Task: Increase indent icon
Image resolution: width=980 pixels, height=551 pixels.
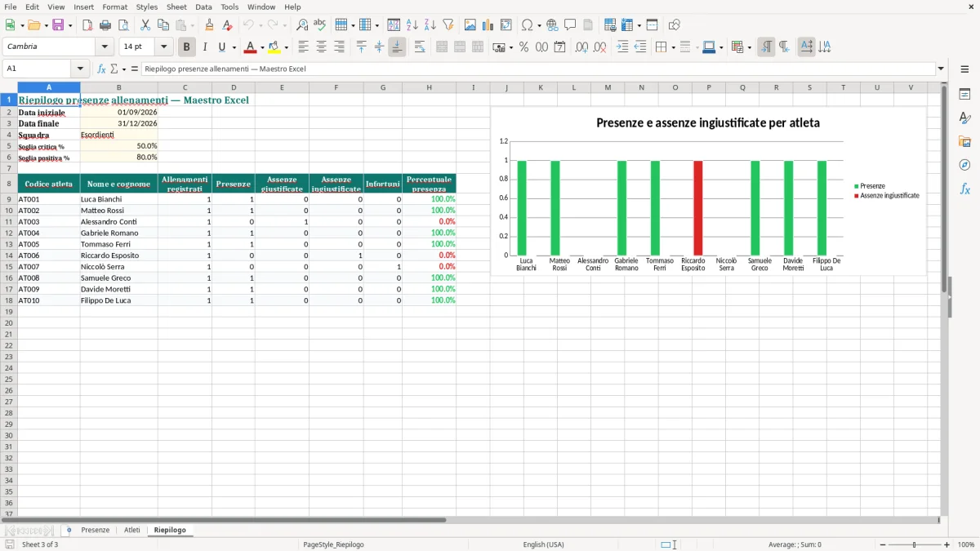Action: 622,47
